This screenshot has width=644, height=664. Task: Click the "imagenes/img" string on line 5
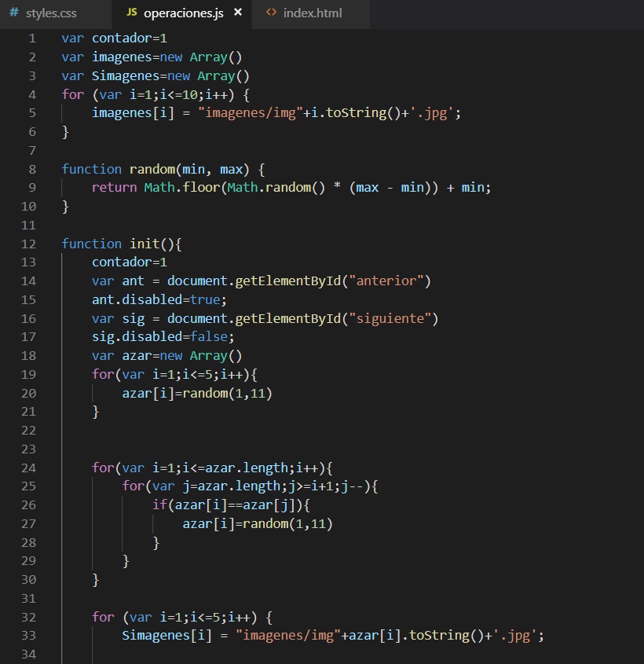pyautogui.click(x=251, y=113)
